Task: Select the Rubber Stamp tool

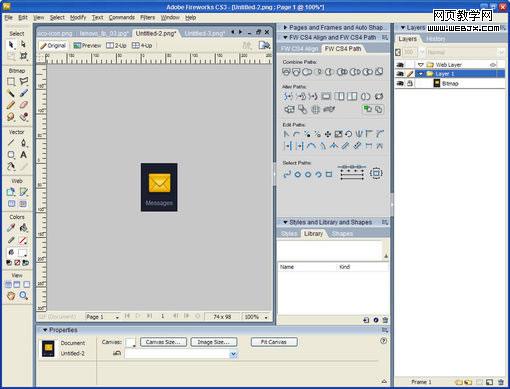Action: pyautogui.click(x=23, y=117)
